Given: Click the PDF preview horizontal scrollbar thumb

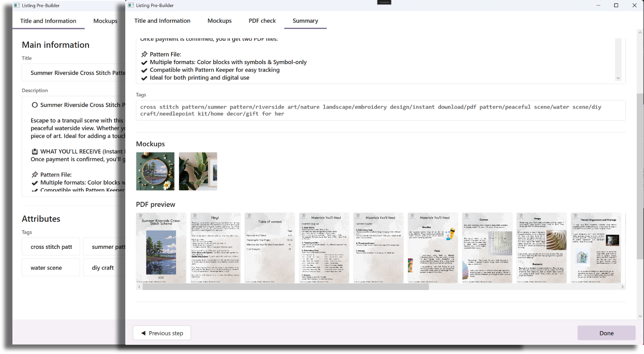Looking at the screenshot, I should [x=286, y=287].
